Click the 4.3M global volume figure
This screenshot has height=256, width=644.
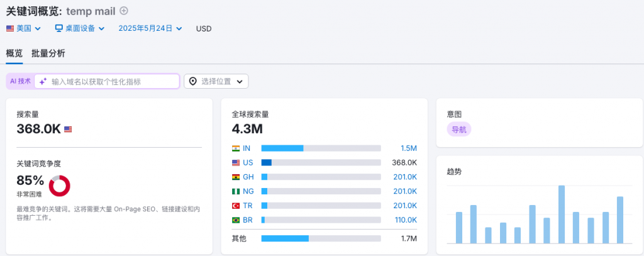click(x=247, y=129)
